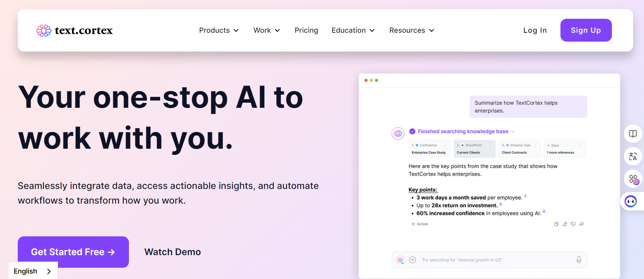Click the brain avatar in the search bar
Image resolution: width=644 pixels, height=279 pixels.
[400, 260]
